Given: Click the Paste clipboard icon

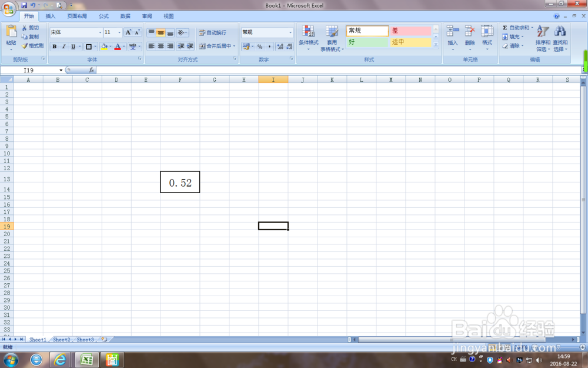Looking at the screenshot, I should 11,32.
